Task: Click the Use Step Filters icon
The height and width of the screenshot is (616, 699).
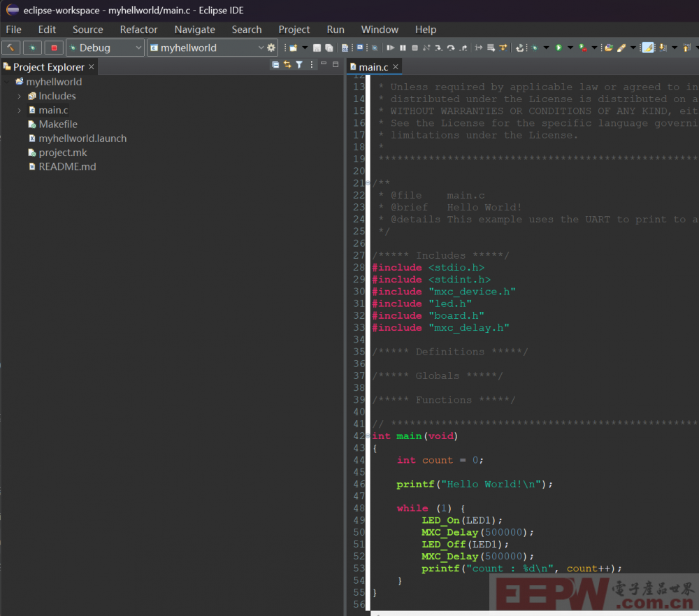Action: tap(503, 48)
